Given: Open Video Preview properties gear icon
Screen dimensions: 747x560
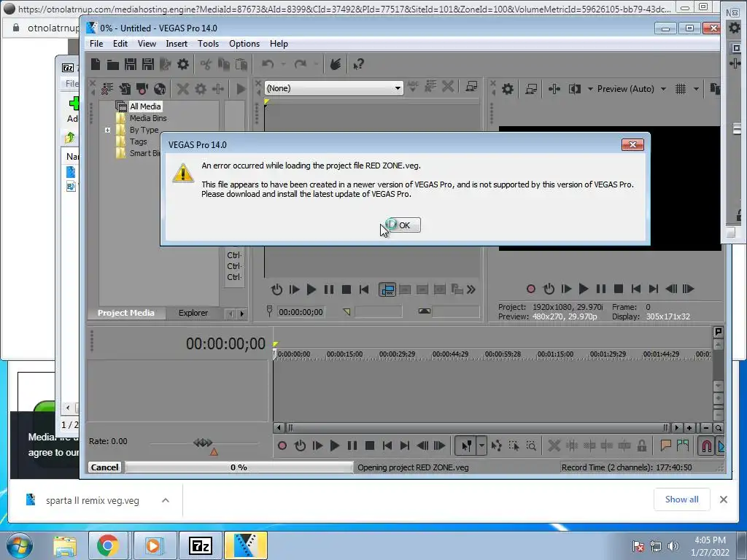Looking at the screenshot, I should [x=508, y=88].
